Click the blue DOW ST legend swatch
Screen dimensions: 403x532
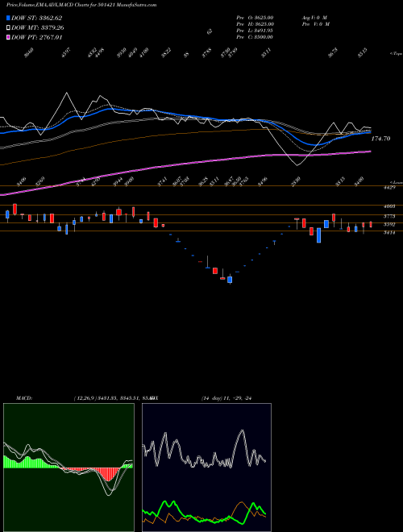(x=8, y=18)
